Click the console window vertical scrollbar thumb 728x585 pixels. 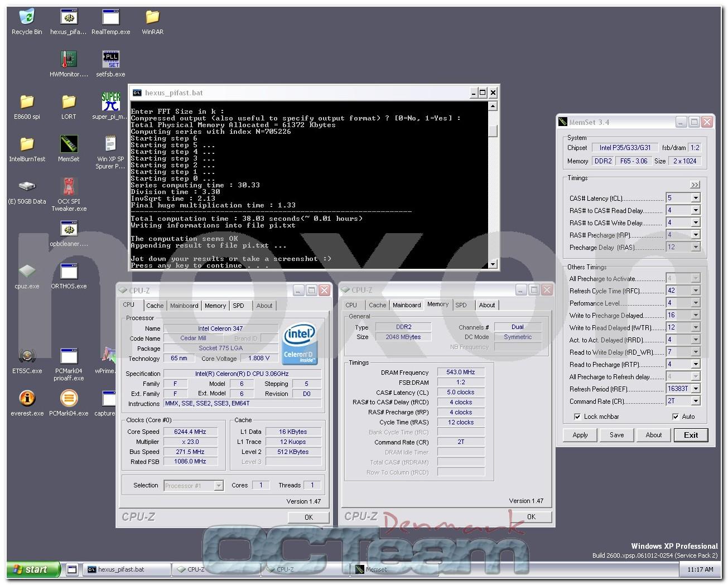pyautogui.click(x=493, y=130)
